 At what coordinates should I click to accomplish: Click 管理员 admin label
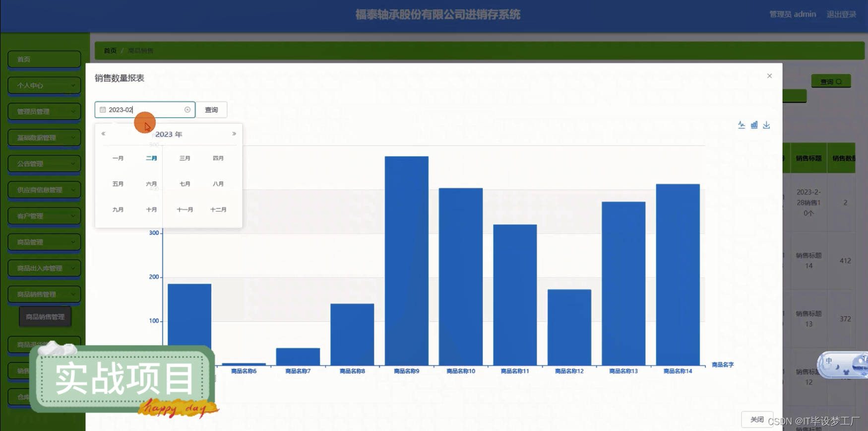click(x=793, y=14)
